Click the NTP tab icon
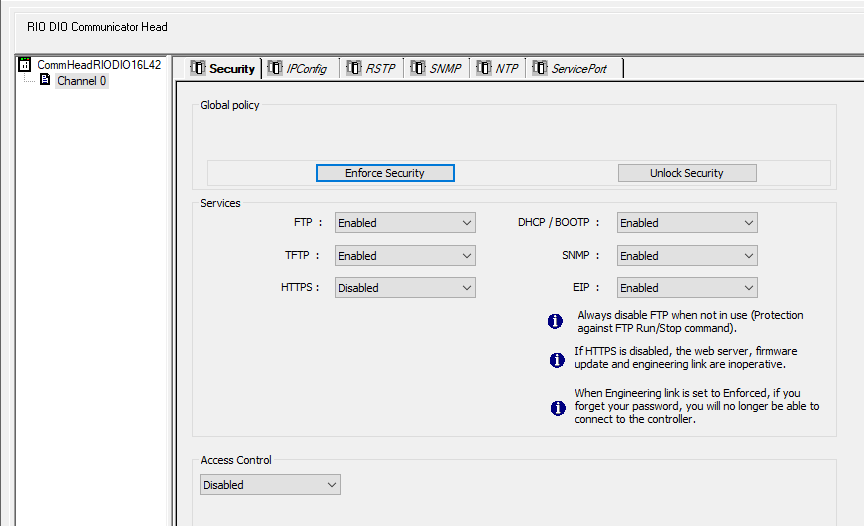The height and width of the screenshot is (526, 864). point(484,68)
